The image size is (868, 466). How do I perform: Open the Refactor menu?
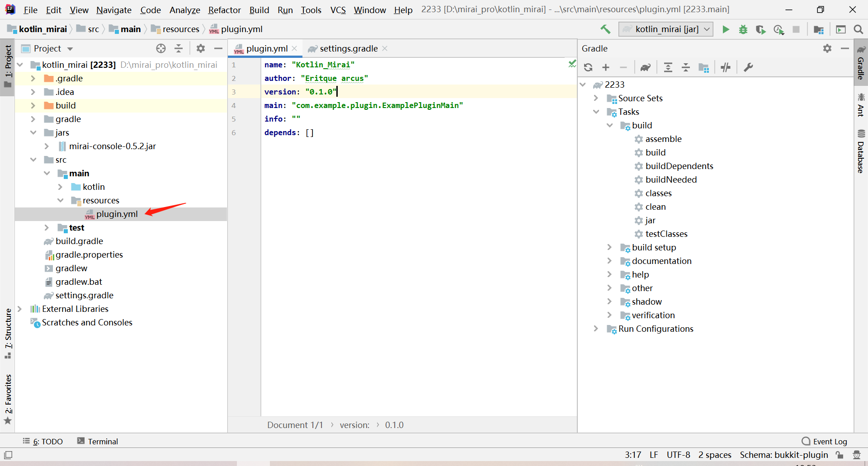coord(224,9)
